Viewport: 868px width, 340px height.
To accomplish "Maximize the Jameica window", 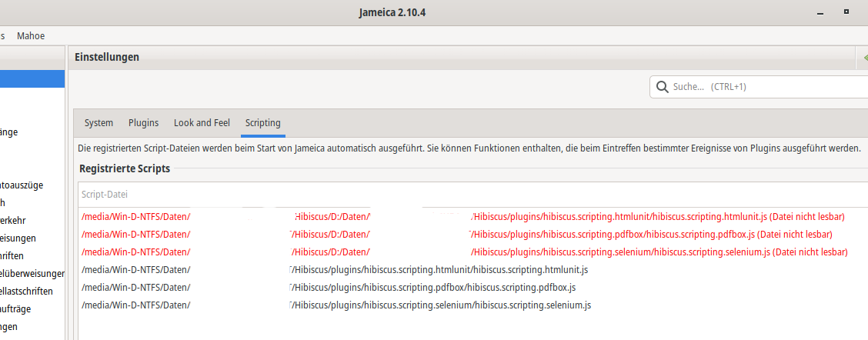I will pyautogui.click(x=846, y=12).
